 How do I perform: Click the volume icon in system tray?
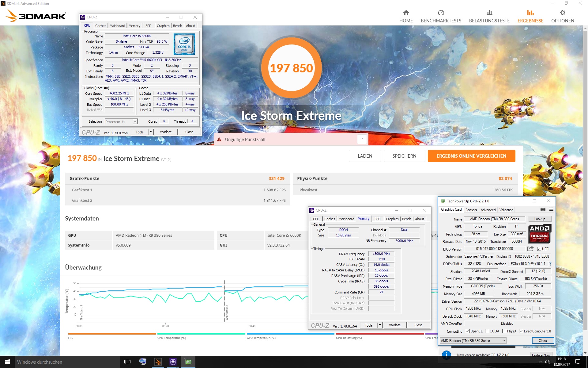pos(548,362)
